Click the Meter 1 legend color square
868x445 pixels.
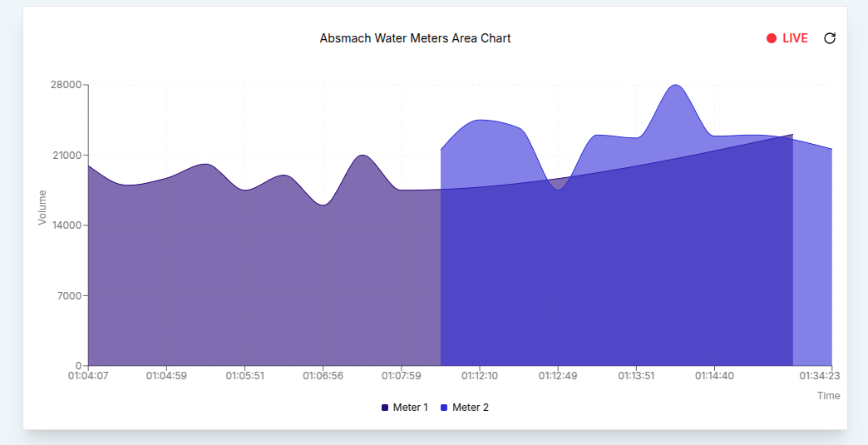[385, 408]
